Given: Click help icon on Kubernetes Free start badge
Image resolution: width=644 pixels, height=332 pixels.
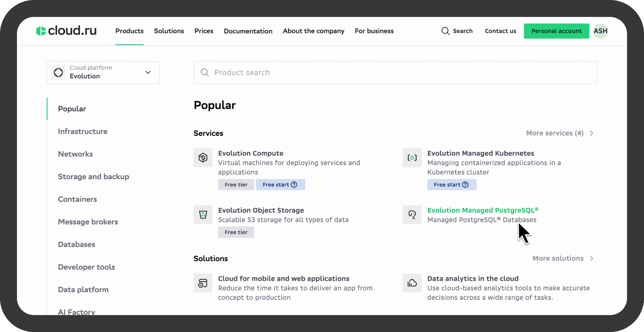Looking at the screenshot, I should point(465,185).
